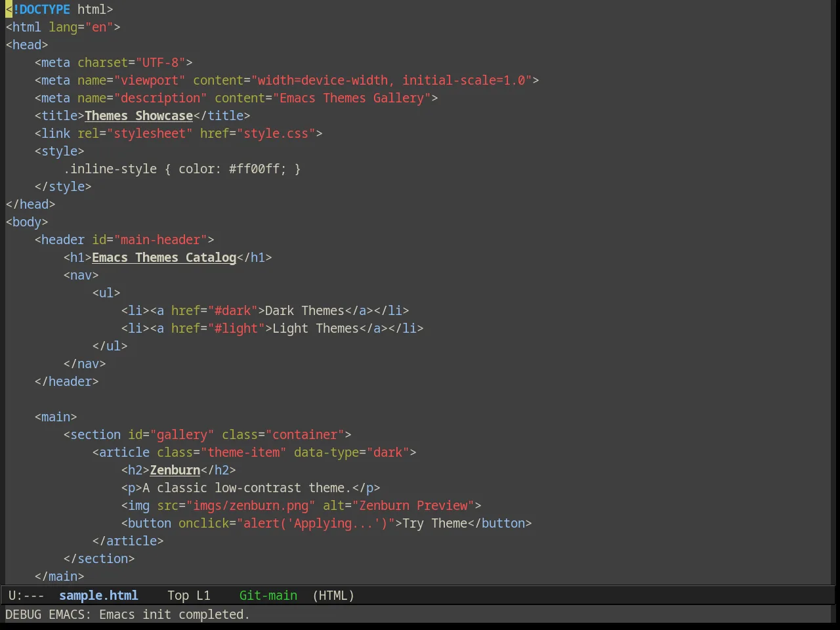Image resolution: width=840 pixels, height=630 pixels.
Task: Click the "container" class value
Action: tap(305, 434)
